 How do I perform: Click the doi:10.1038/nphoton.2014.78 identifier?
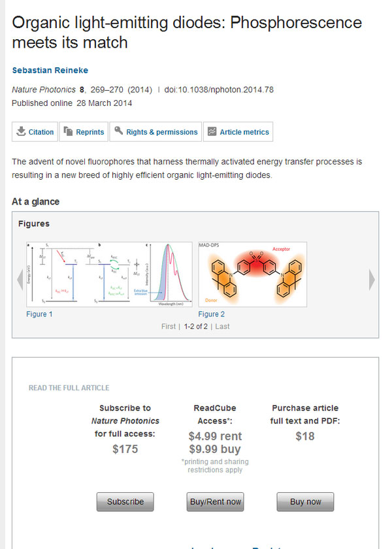coord(220,90)
